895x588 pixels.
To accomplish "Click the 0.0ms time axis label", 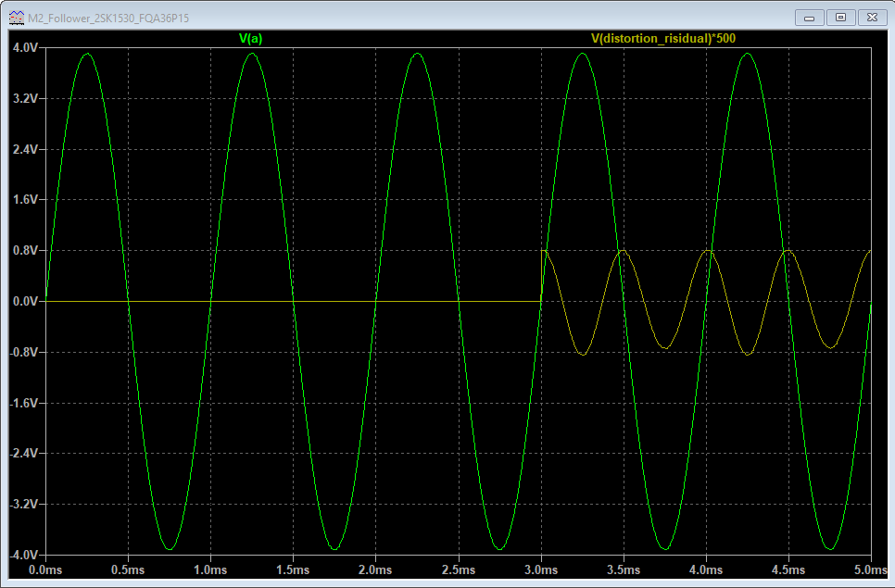I will 45,569.
